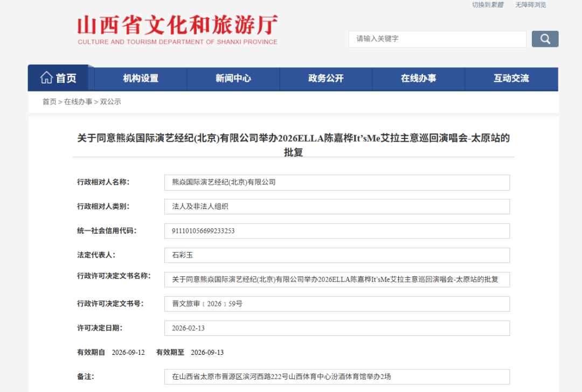Screen dimensions: 582x392
Task: Click the 行政相对人名称 company name field
Action: (337, 183)
